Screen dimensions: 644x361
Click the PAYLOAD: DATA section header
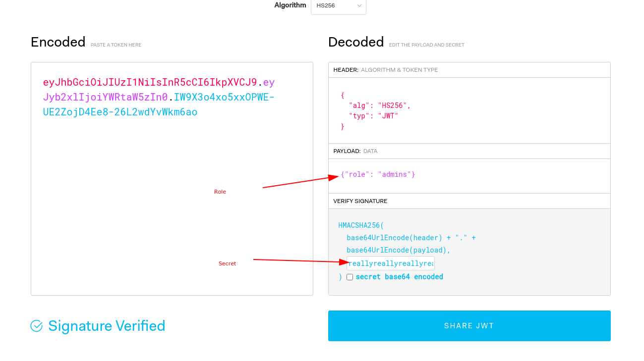point(358,151)
